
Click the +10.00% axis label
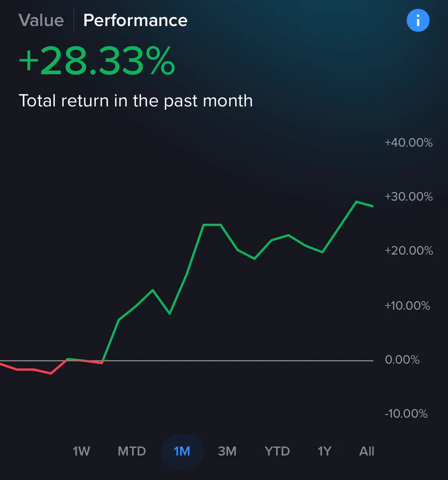tap(407, 306)
